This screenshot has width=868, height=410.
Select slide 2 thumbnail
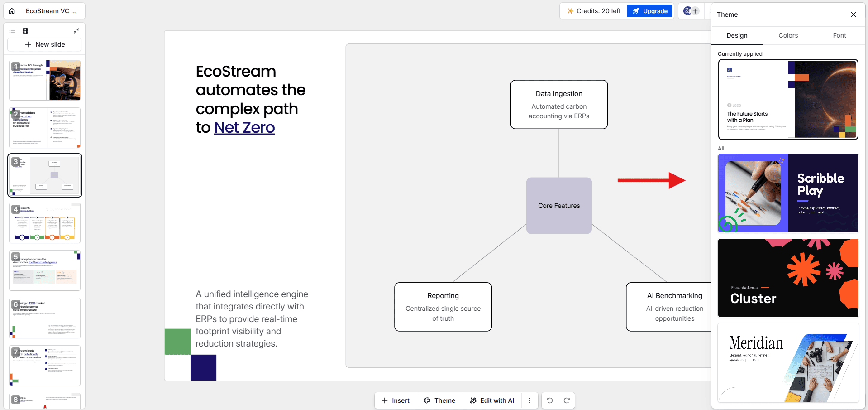coord(45,128)
